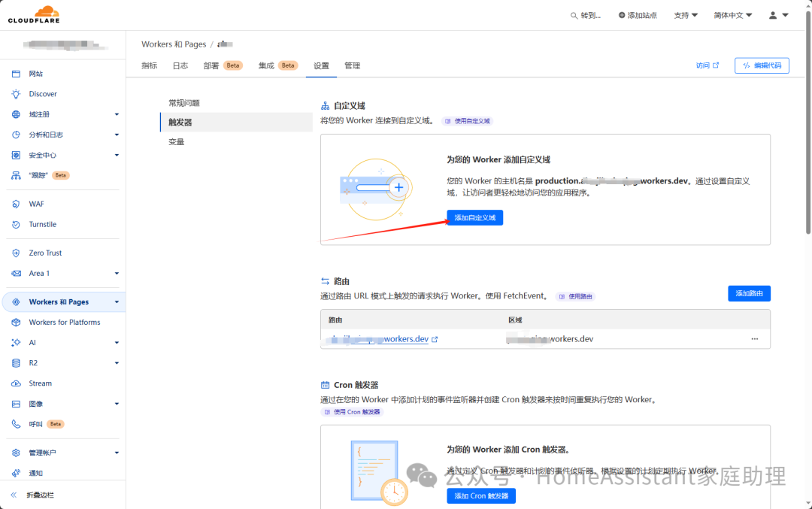The width and height of the screenshot is (812, 509).
Task: Click 折叠边栏 label
Action: pos(41,495)
